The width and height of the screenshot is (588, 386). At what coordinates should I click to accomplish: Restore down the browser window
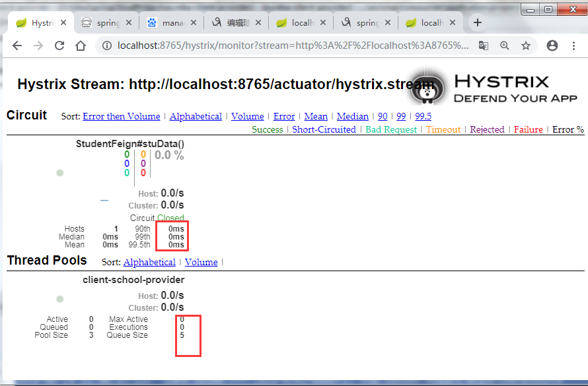(x=548, y=10)
